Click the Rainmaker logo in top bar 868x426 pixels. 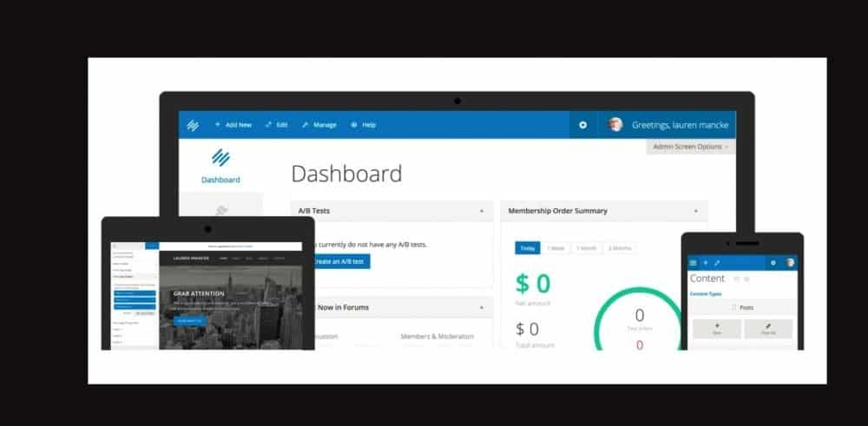tap(193, 125)
